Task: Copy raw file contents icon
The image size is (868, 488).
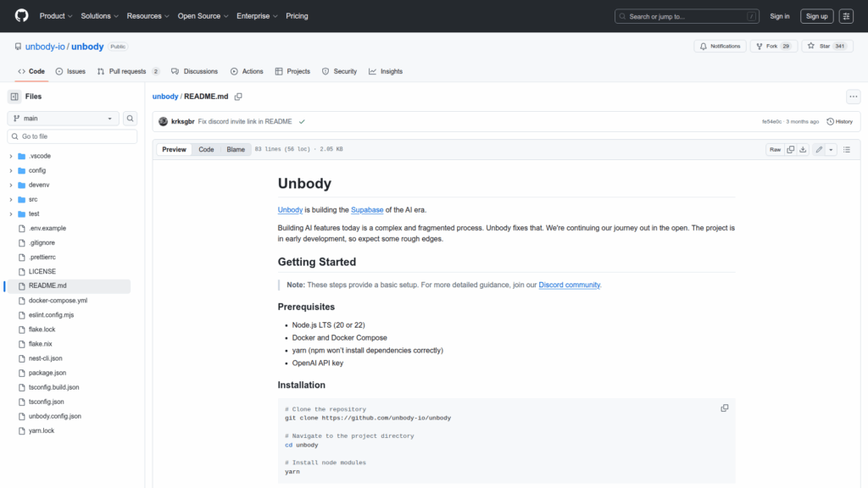Action: pos(790,149)
